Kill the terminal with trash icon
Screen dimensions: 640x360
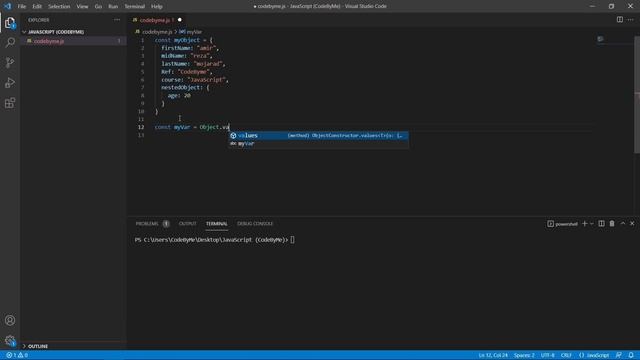point(612,224)
